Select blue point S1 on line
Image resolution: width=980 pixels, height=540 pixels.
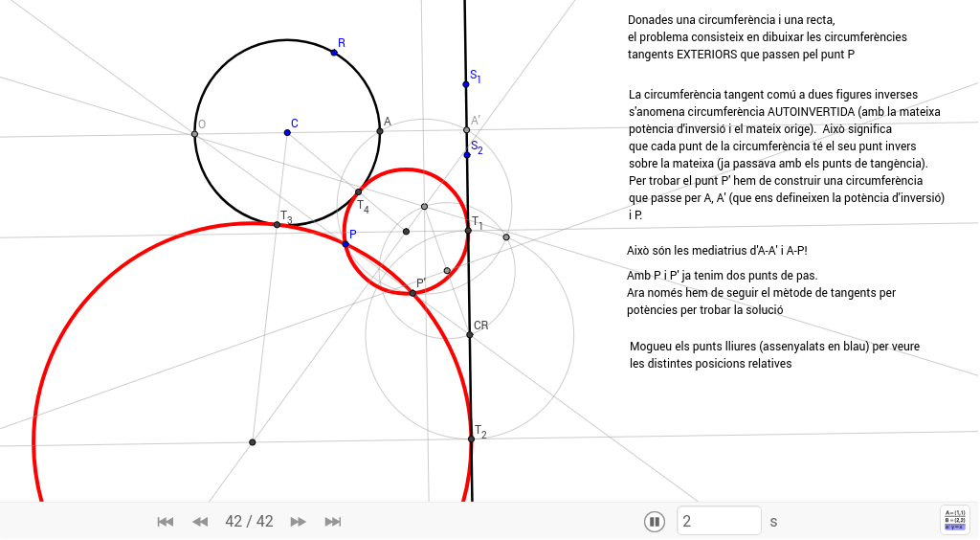[x=466, y=83]
